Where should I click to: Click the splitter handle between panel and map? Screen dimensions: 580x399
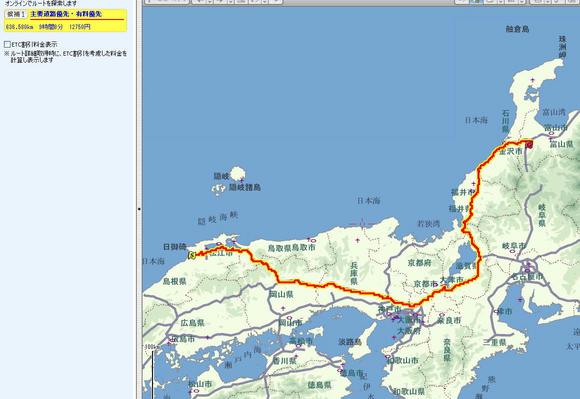tap(139, 209)
